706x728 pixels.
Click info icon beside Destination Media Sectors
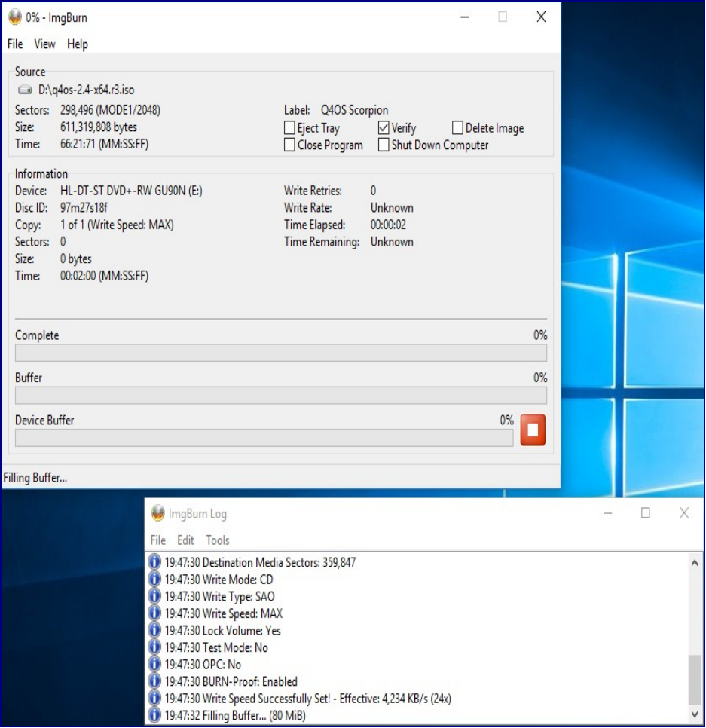click(155, 562)
